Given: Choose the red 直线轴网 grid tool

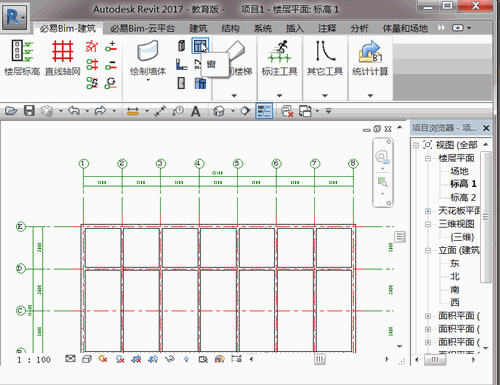Looking at the screenshot, I should click(x=62, y=57).
